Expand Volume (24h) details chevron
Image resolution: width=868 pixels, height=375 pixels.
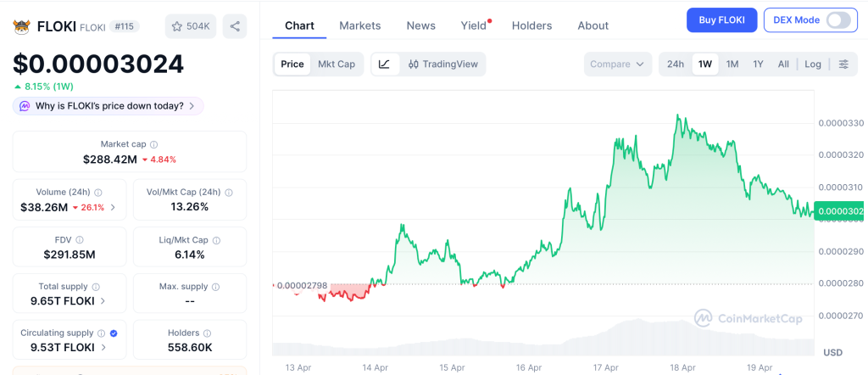114,207
